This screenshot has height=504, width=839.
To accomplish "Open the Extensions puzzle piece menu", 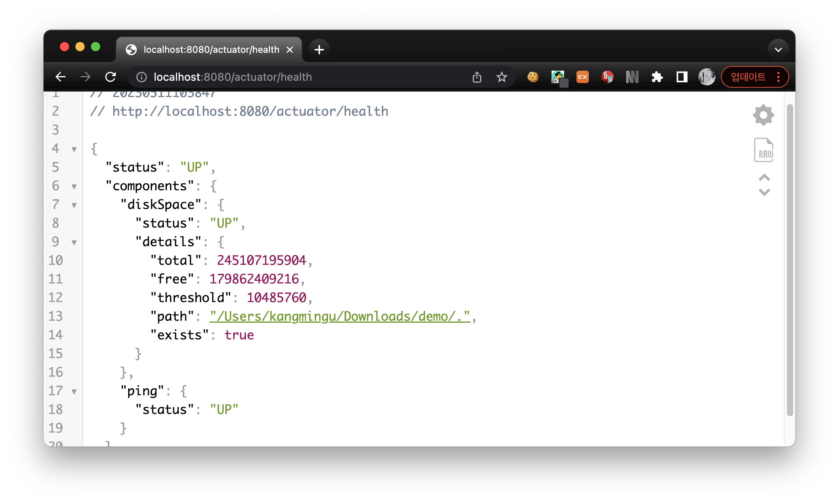I will (657, 77).
